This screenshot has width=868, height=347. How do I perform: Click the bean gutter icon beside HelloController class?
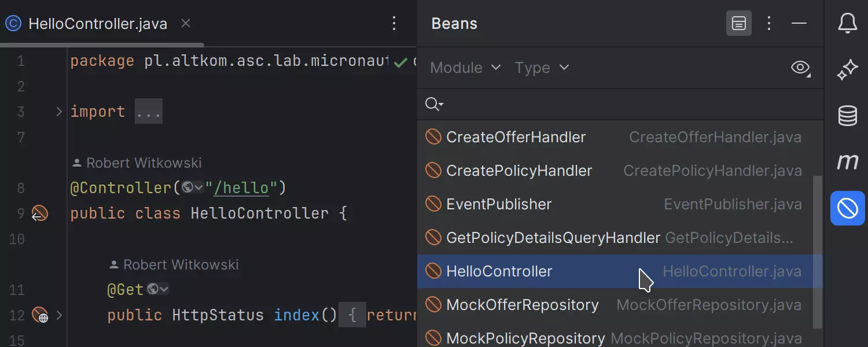(39, 213)
